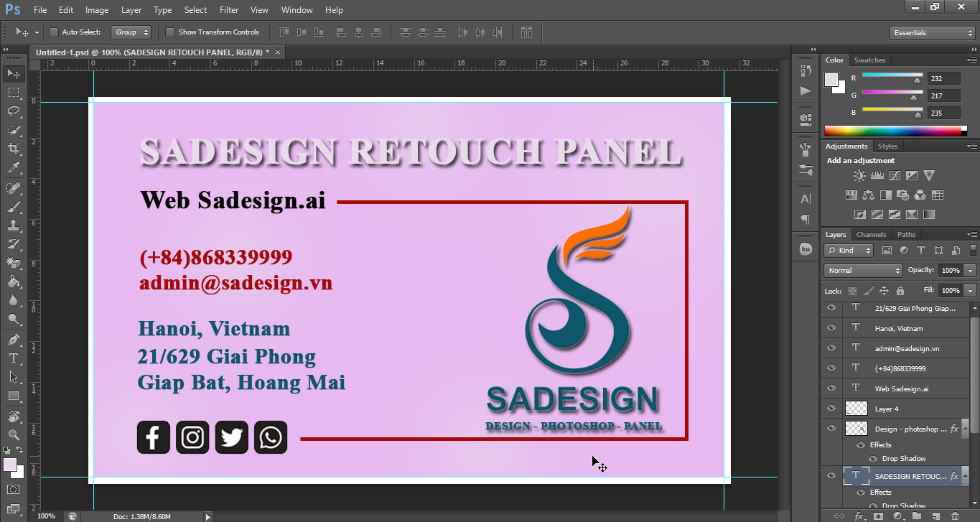This screenshot has width=980, height=522.
Task: Click the Brightness/Contrast adjustment icon
Action: click(859, 175)
